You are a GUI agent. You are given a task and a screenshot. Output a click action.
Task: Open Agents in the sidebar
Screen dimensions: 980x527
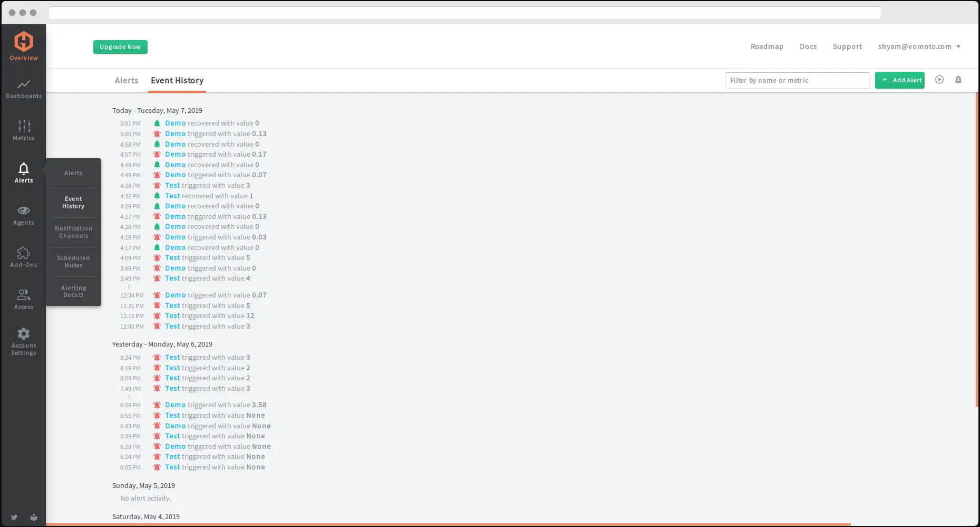pyautogui.click(x=24, y=215)
